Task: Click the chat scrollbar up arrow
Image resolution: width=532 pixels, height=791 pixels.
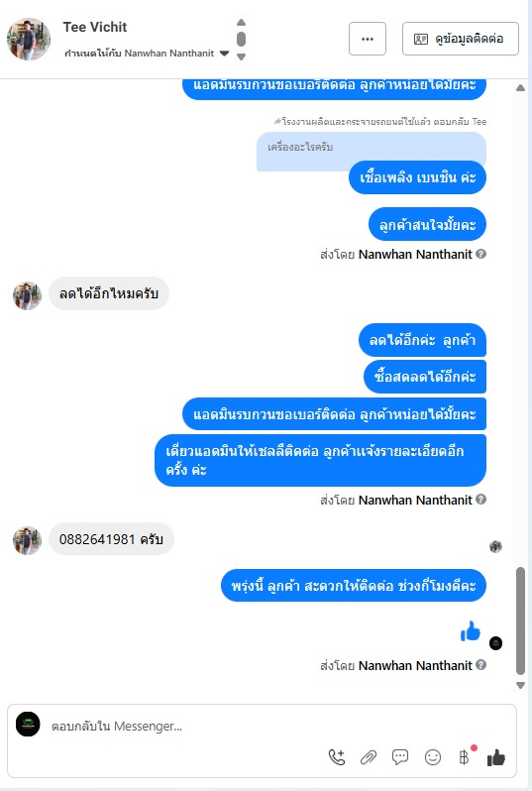Action: (520, 88)
